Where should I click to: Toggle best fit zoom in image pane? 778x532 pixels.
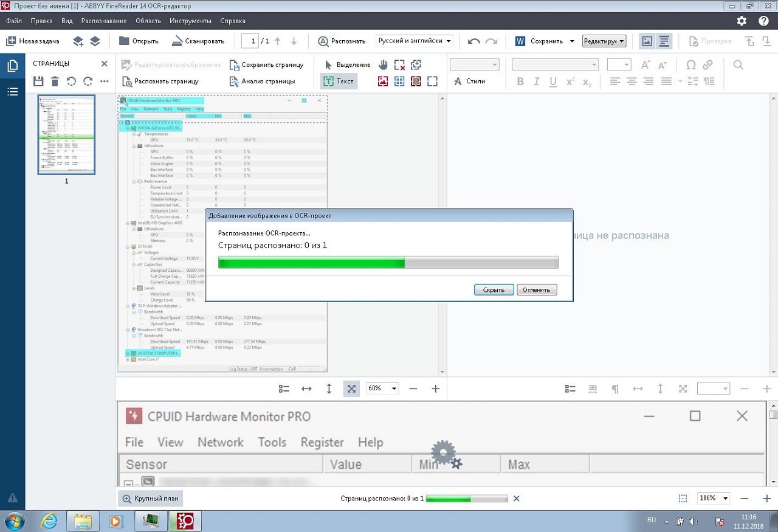[x=351, y=389]
